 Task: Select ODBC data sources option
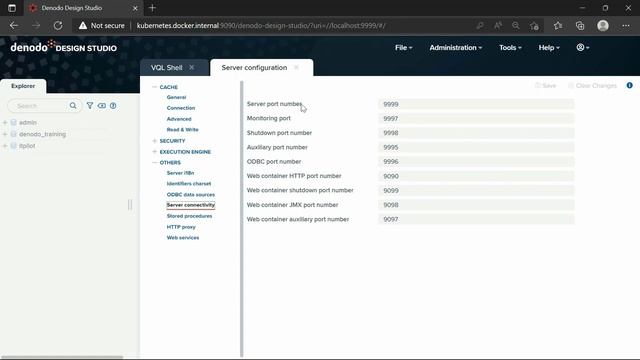coord(191,195)
